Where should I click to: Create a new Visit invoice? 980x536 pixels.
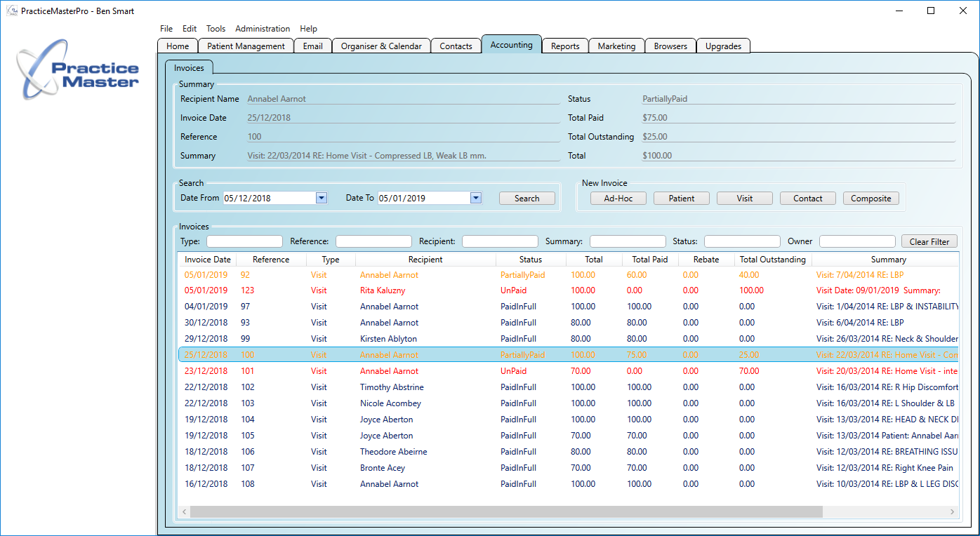point(744,198)
